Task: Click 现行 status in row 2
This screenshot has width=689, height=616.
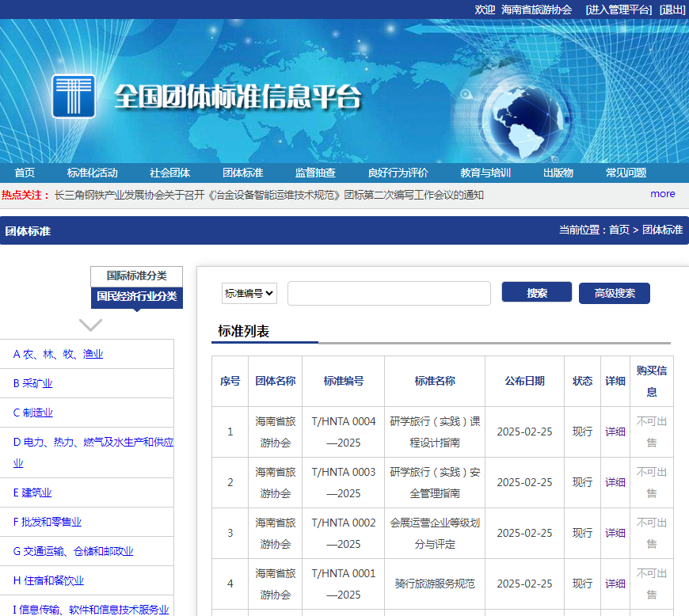Action: 582,482
